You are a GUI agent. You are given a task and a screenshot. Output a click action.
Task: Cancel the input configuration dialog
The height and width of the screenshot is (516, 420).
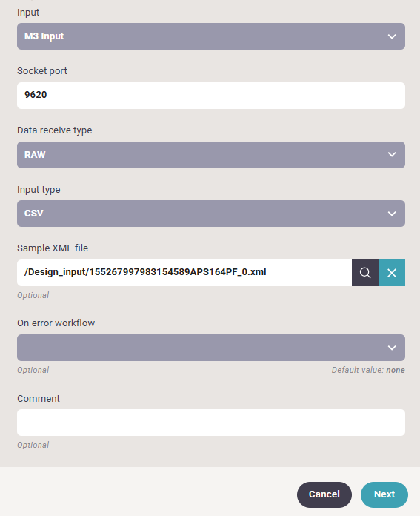click(324, 494)
